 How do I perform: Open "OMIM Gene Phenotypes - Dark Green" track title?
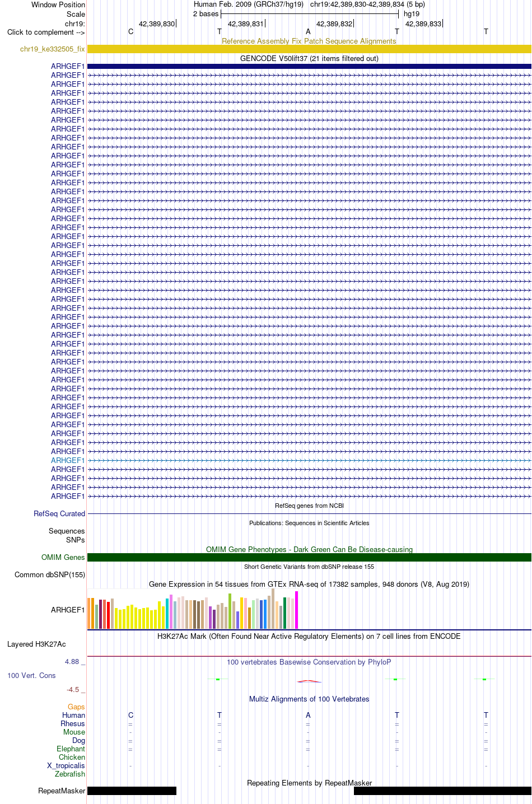[x=309, y=549]
